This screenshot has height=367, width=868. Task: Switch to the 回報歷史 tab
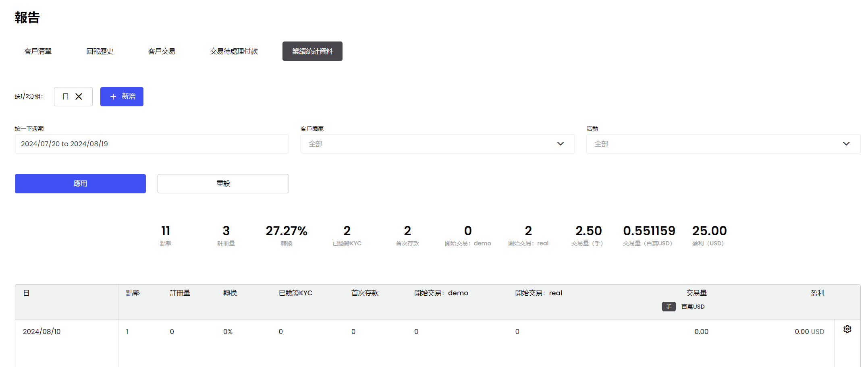pyautogui.click(x=100, y=51)
